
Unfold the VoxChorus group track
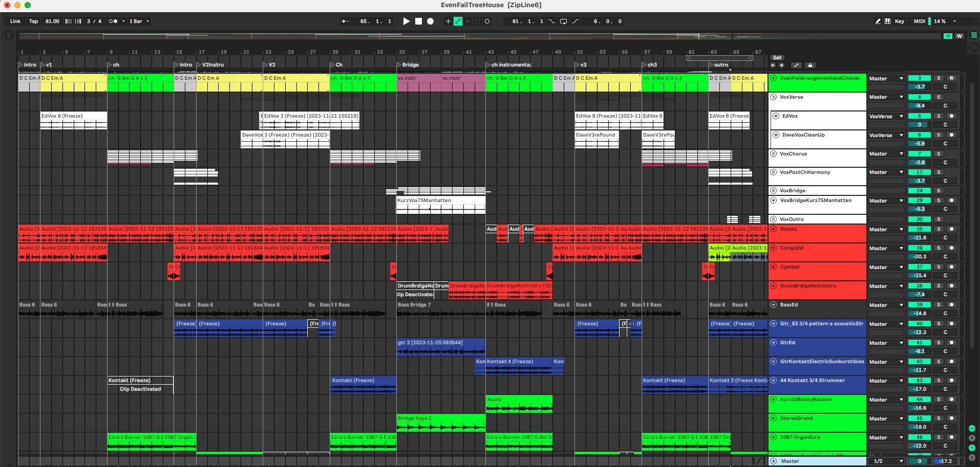pyautogui.click(x=774, y=154)
